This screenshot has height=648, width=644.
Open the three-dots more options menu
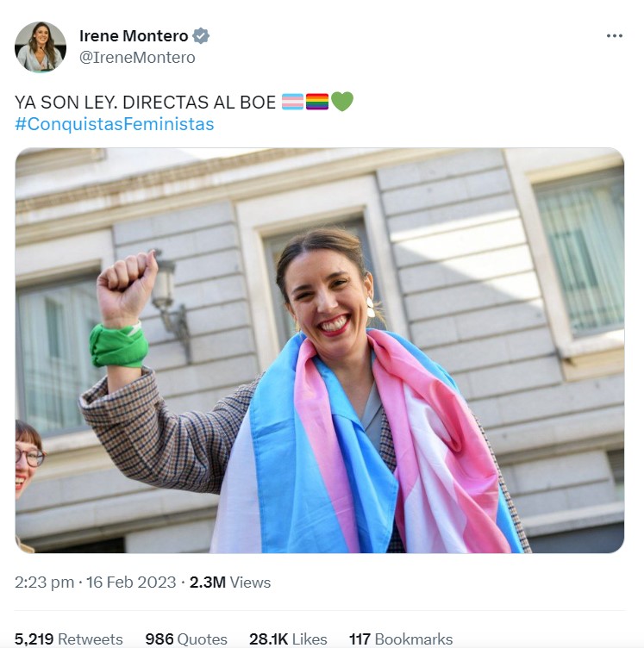pyautogui.click(x=614, y=36)
